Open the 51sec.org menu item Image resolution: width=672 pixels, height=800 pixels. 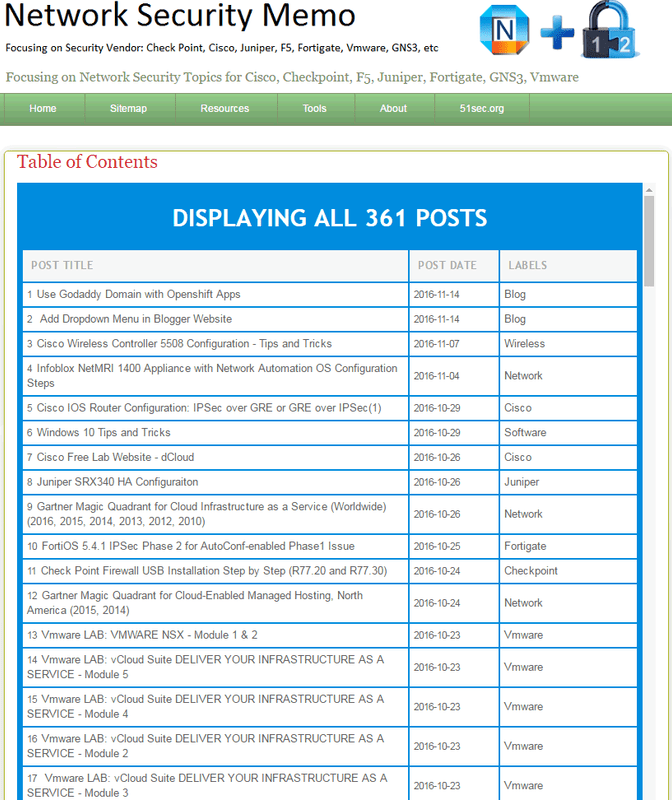click(x=482, y=109)
